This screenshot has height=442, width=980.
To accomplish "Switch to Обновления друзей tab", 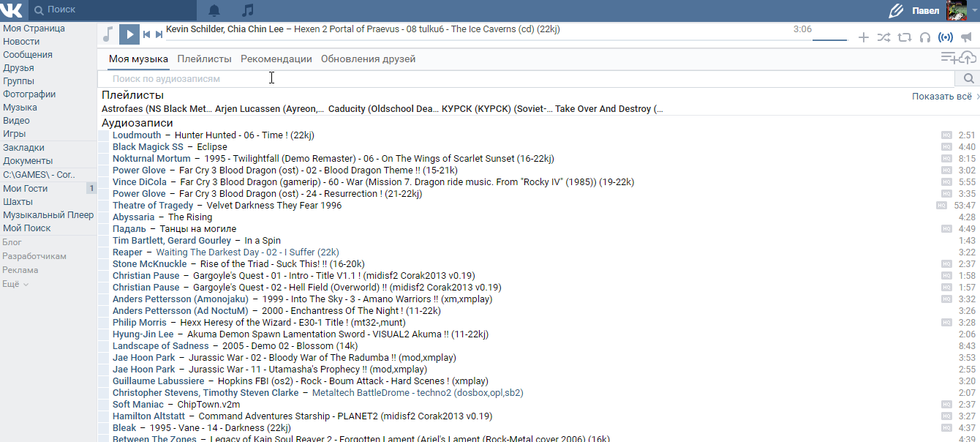I will pos(368,59).
